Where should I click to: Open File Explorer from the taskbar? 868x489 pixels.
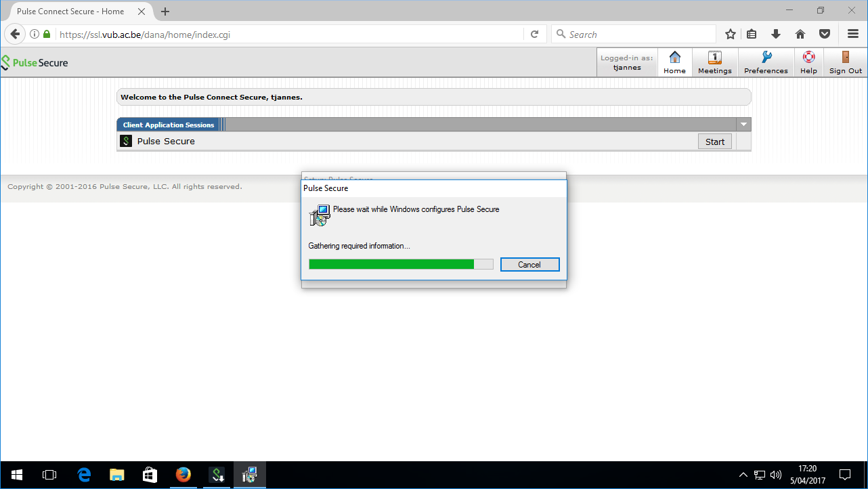point(117,475)
